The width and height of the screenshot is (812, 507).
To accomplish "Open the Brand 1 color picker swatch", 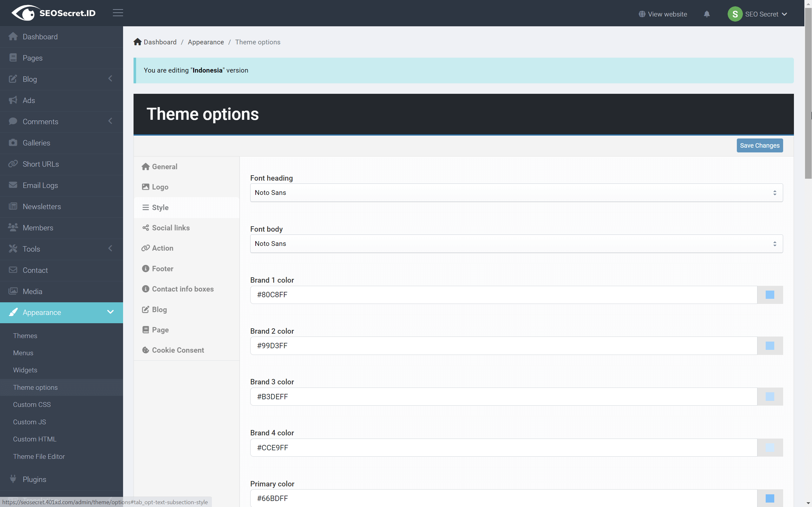I will [x=770, y=295].
